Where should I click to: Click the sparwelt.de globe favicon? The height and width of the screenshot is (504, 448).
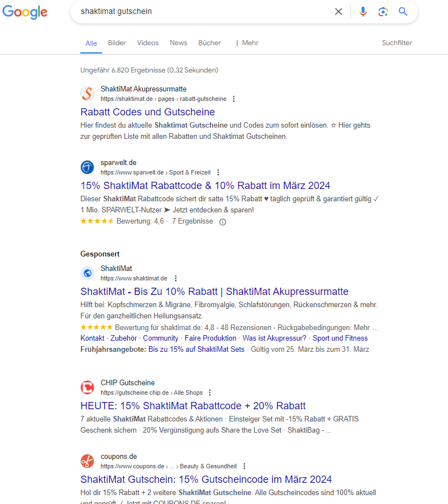[x=88, y=167]
